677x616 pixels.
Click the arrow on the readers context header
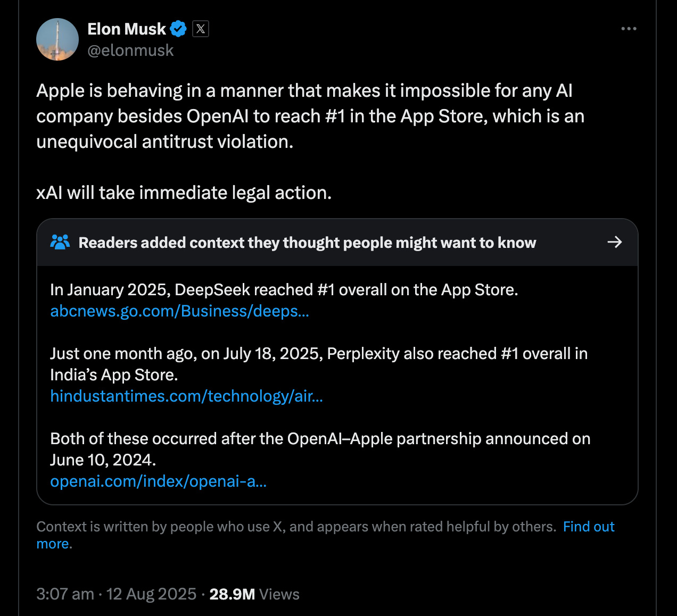(615, 242)
